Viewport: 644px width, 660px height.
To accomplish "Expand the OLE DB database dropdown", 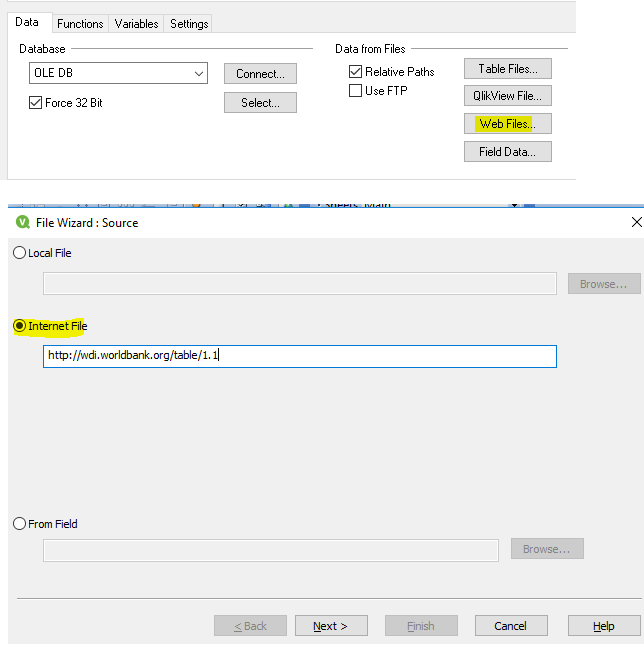I will click(197, 73).
